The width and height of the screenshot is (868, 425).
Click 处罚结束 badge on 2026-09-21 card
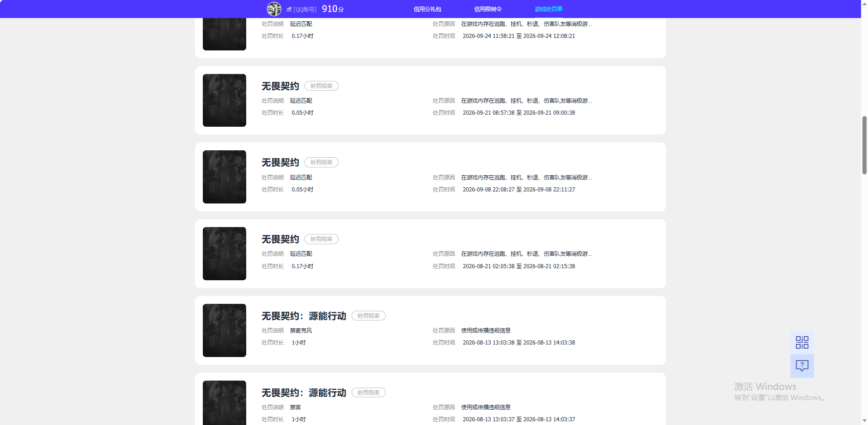322,86
